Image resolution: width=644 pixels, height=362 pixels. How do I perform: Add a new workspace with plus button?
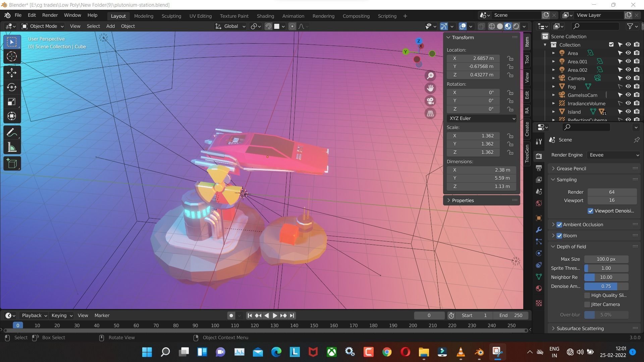click(405, 16)
